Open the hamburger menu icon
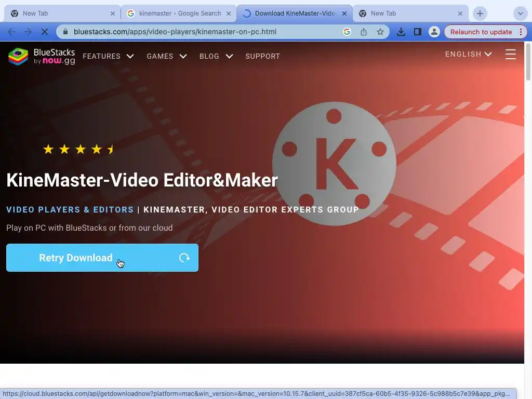The image size is (532, 399). [511, 54]
